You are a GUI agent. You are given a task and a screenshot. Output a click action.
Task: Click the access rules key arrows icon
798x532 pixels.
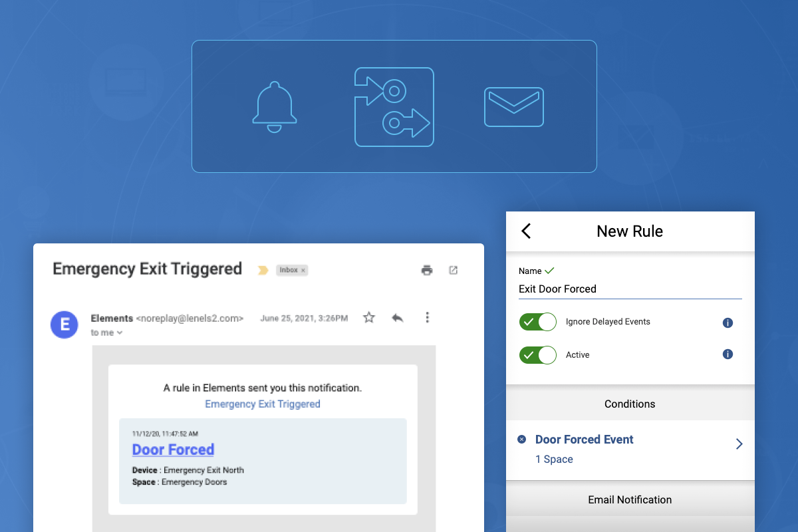pos(394,107)
